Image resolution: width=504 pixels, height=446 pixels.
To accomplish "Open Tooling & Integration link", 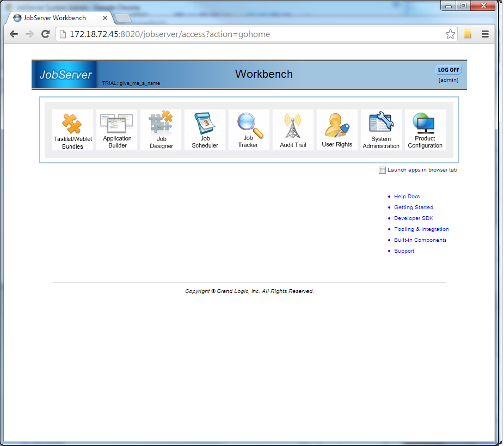I will tap(421, 229).
